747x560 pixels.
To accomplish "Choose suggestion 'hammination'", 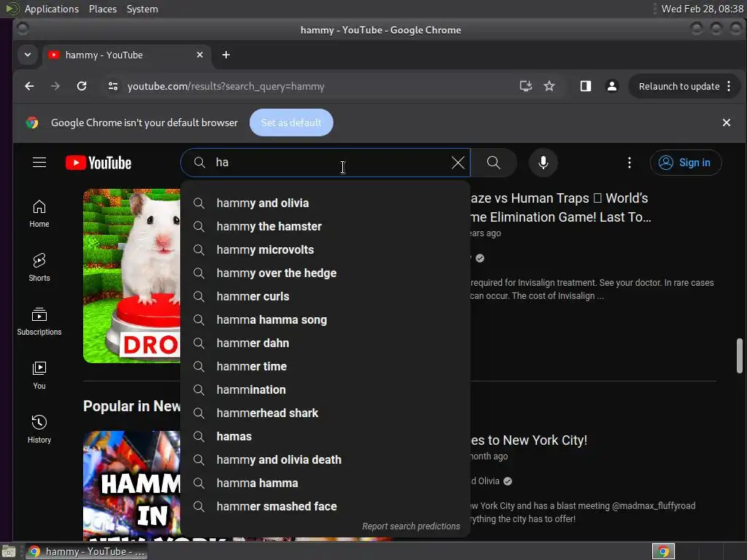I will pyautogui.click(x=325, y=389).
